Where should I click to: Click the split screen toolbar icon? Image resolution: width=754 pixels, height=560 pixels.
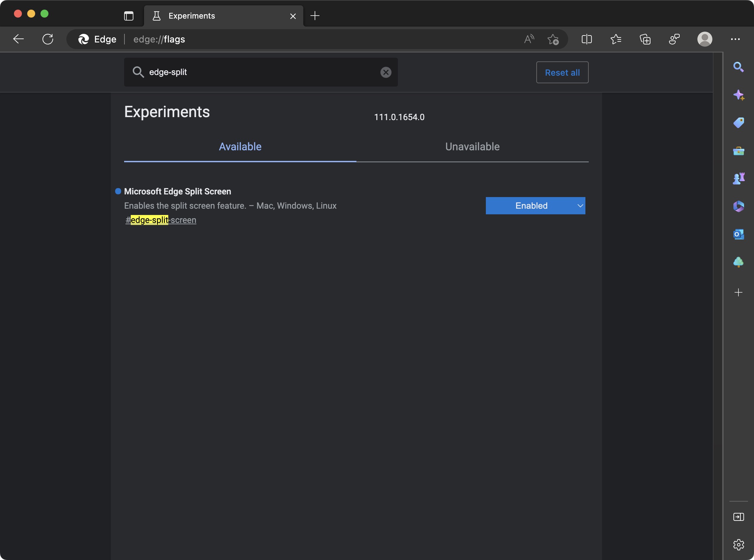pos(586,39)
